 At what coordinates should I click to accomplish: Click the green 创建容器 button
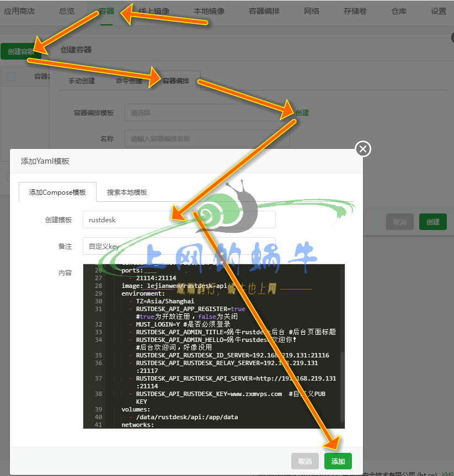(20, 51)
